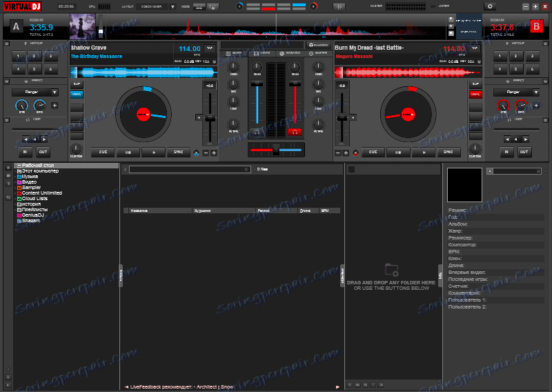
Task: Click the left deck headphone cue button
Action: [257, 131]
